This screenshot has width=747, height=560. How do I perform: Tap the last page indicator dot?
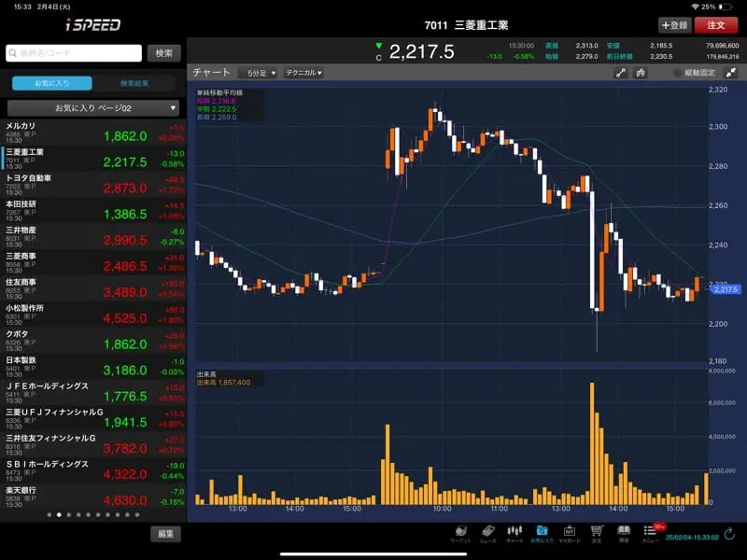137,515
